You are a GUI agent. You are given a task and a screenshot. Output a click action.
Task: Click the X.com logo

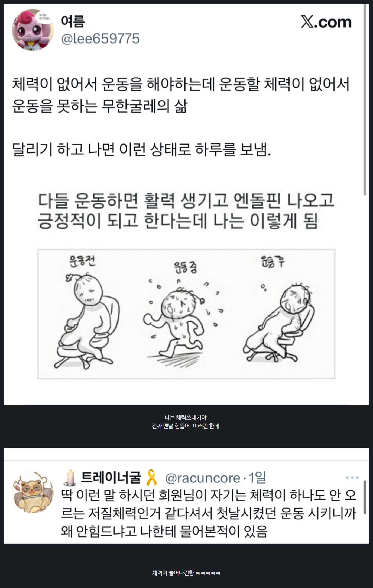click(x=326, y=22)
